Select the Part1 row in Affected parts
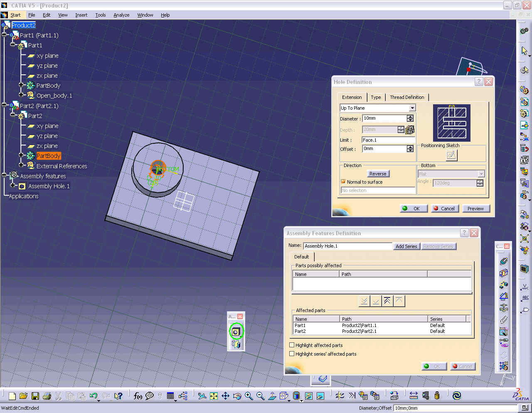Viewport: 532px width, 413px height. tap(382, 325)
